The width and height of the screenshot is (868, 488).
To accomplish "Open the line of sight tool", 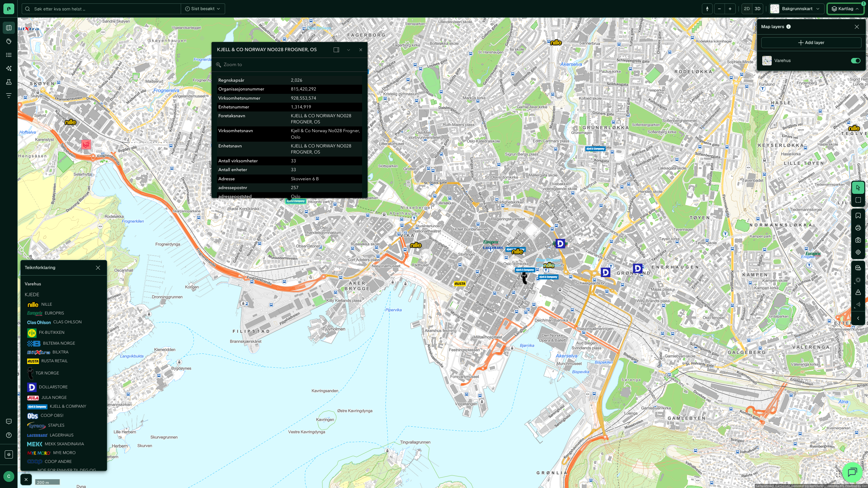I will point(858,305).
